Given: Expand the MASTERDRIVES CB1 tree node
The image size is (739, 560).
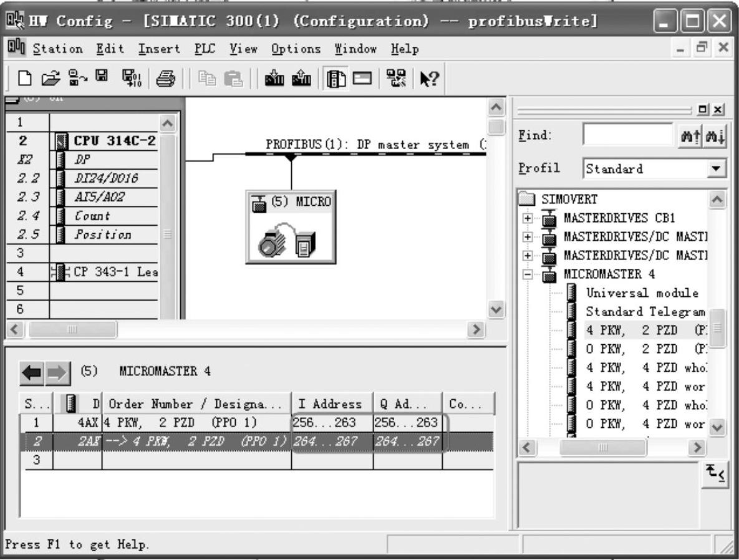Looking at the screenshot, I should point(528,219).
